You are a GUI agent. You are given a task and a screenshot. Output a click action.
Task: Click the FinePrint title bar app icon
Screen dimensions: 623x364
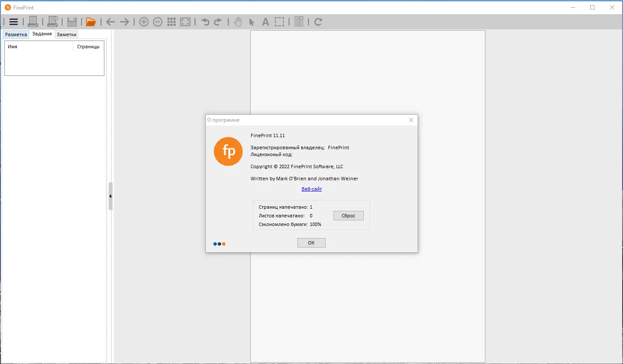[x=8, y=7]
